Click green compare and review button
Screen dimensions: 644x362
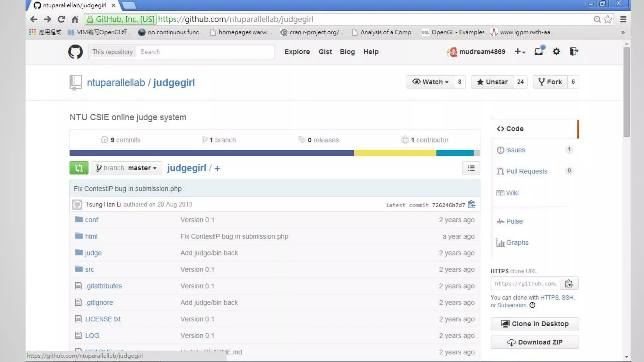click(79, 168)
